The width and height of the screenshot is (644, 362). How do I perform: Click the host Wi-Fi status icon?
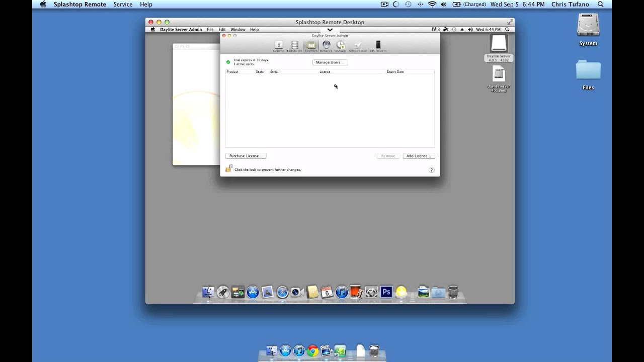pyautogui.click(x=432, y=4)
